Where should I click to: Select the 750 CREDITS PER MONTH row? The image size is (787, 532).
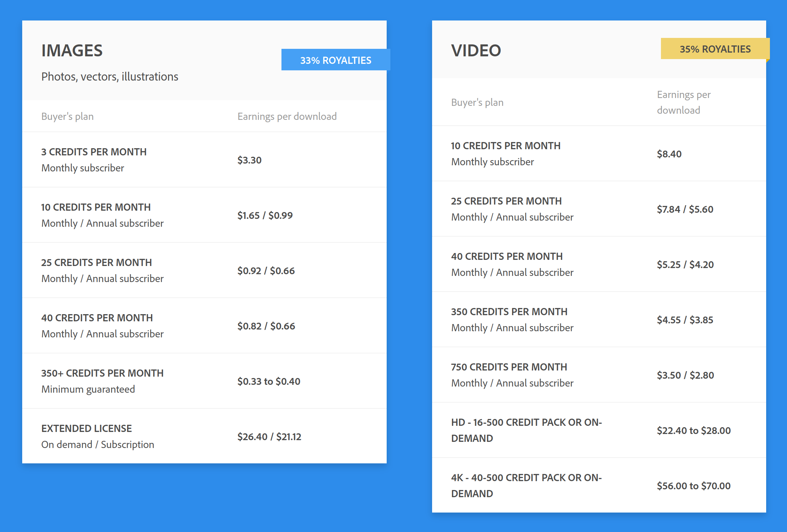pos(509,367)
